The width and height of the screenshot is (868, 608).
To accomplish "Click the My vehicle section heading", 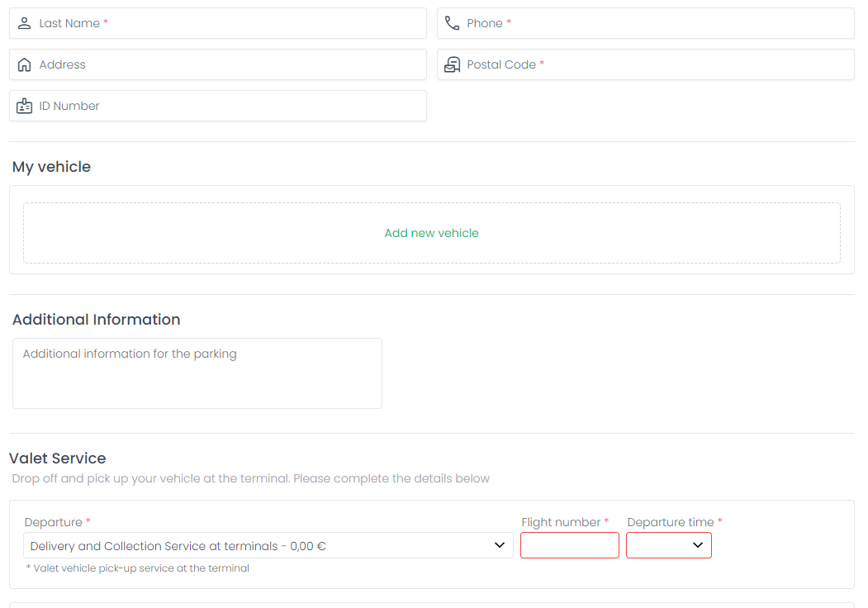I will click(51, 167).
